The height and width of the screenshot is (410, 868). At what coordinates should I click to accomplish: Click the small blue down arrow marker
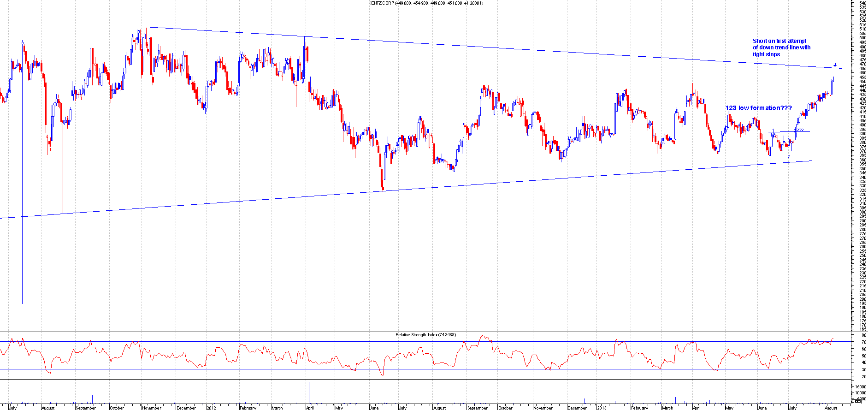click(x=835, y=65)
